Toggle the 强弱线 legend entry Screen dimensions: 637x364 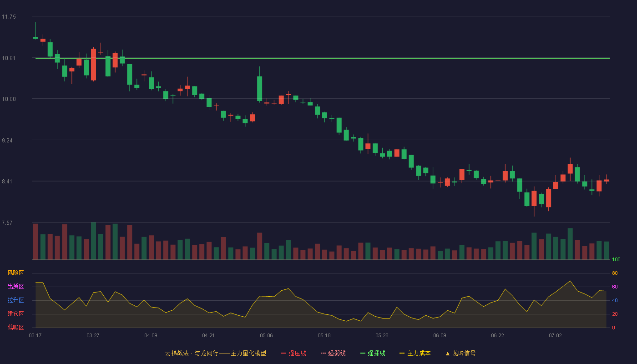tap(333, 353)
